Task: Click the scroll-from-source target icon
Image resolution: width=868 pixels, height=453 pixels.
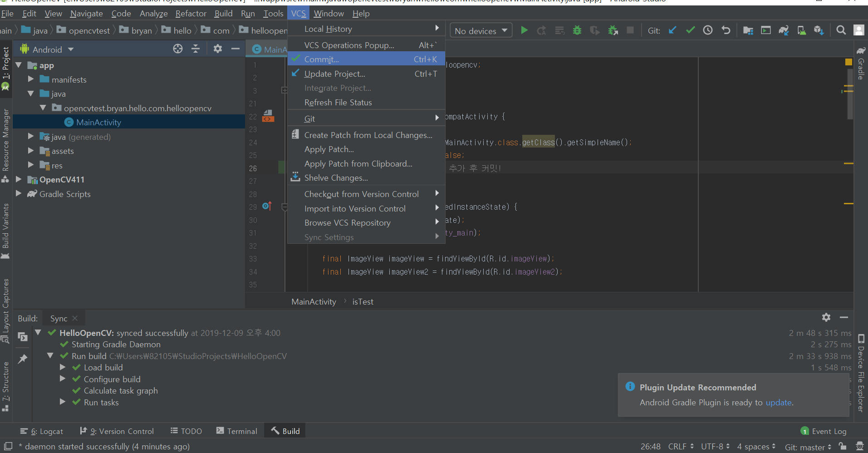Action: [x=178, y=49]
